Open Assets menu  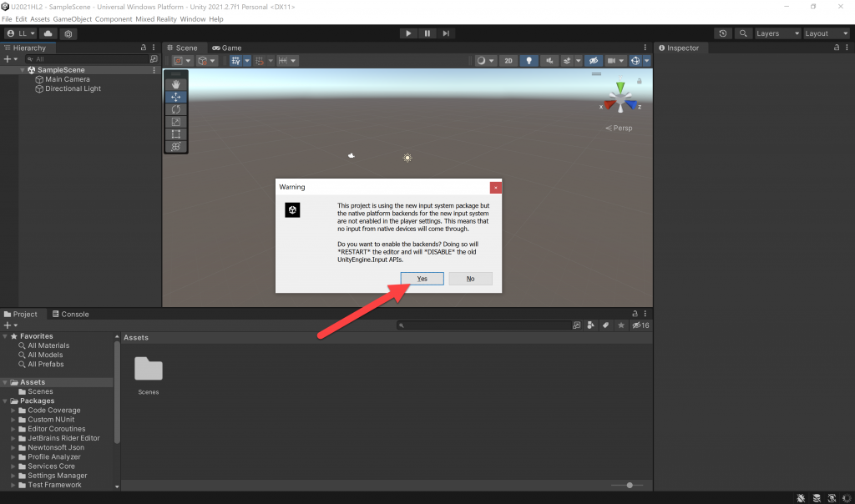tap(40, 19)
